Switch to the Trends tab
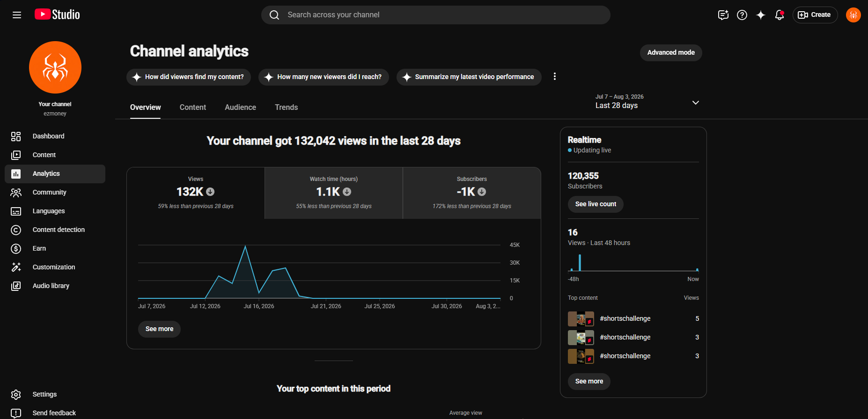Screen dimensions: 868x419 point(287,108)
